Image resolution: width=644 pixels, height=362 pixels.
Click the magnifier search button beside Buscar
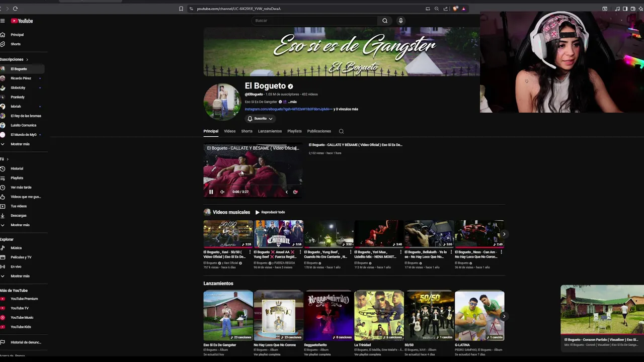385,21
